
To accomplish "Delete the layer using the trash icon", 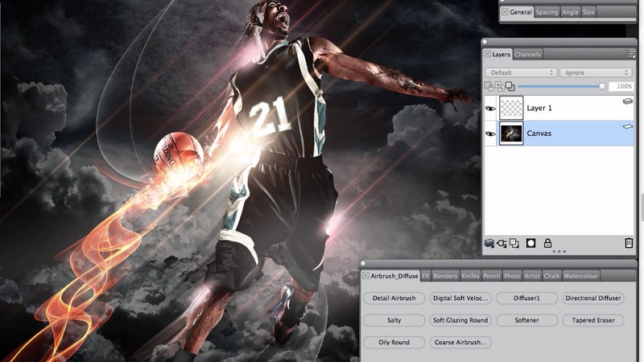I will pos(629,243).
